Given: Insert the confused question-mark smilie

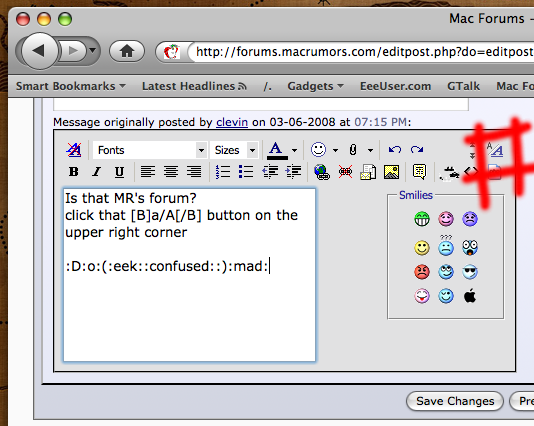Looking at the screenshot, I should (446, 246).
